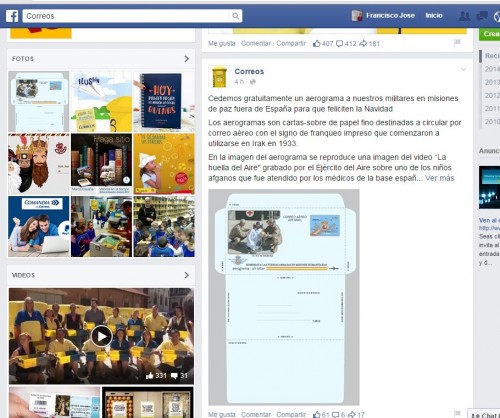Screen dimensions: 500x418
Task: Click the Correos page name link
Action: 249,71
